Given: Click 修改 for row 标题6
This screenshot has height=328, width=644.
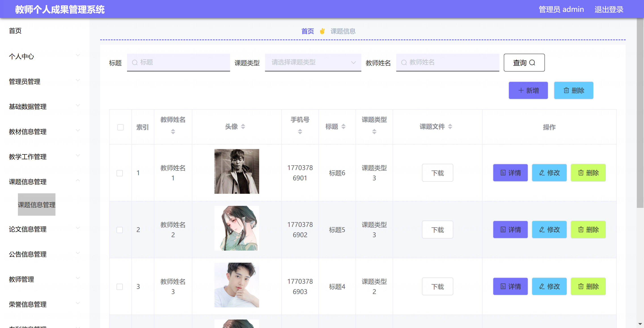Looking at the screenshot, I should click(x=549, y=173).
